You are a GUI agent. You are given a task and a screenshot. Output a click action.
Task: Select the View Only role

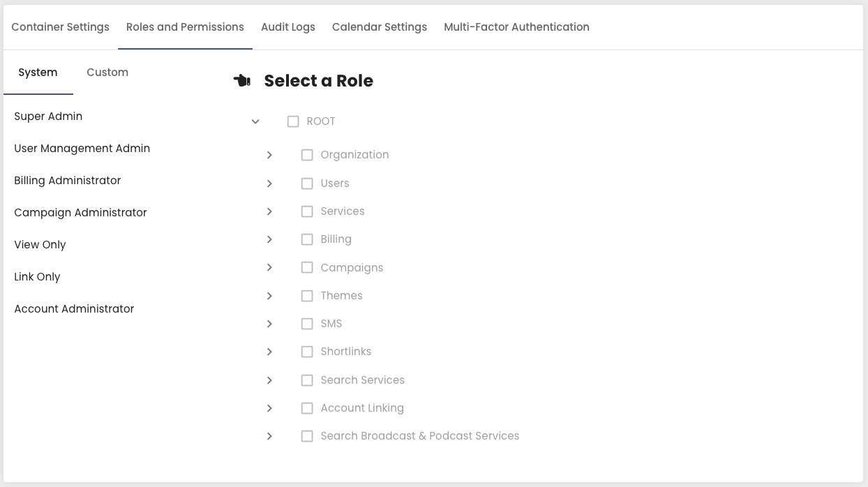(x=40, y=244)
